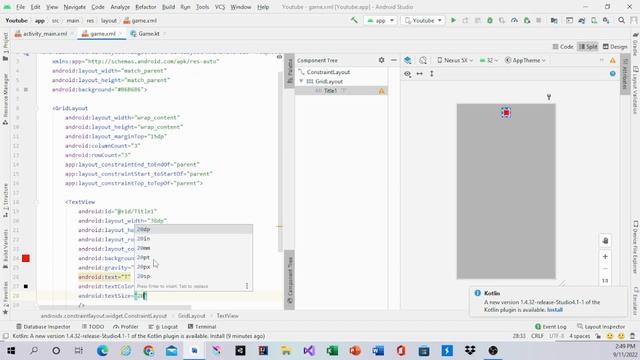Image resolution: width=640 pixels, height=360 pixels.
Task: Click the black color gutter swatch
Action: click(x=26, y=287)
